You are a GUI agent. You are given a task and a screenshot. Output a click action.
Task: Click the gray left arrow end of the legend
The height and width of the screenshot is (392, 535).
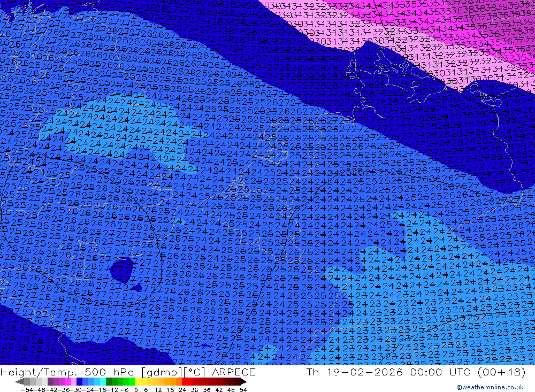pos(19,382)
